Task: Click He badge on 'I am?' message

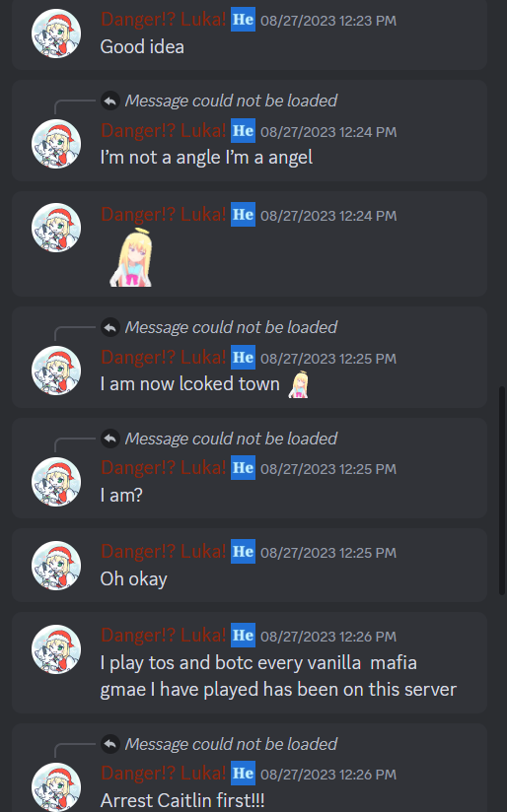Action: (x=243, y=468)
